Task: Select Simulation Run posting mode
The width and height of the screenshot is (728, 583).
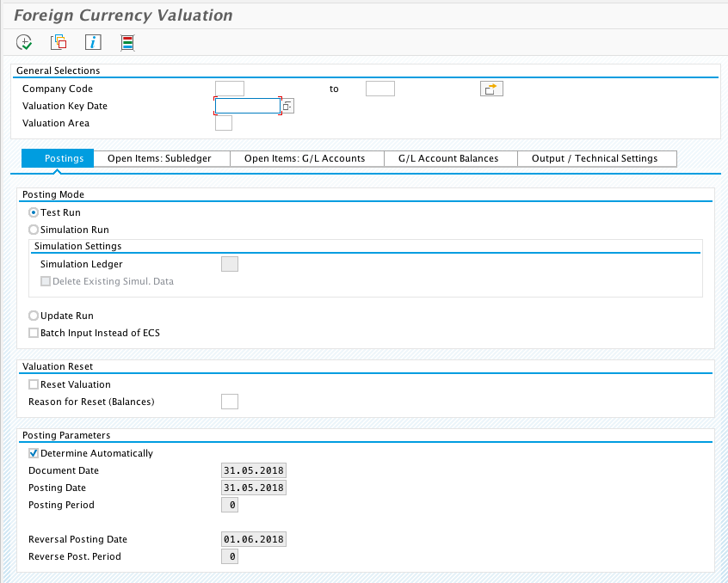Action: [x=34, y=230]
